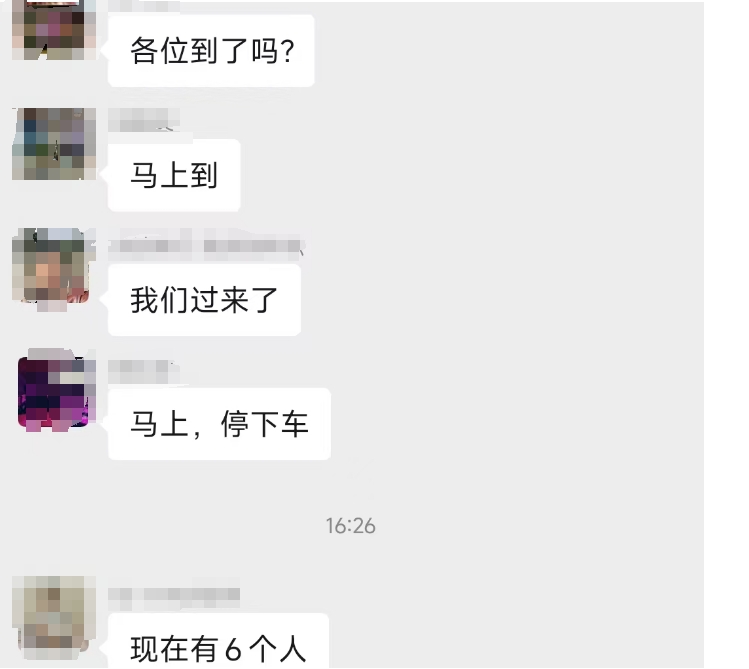The width and height of the screenshot is (749, 669).
Task: Tap the purple avatar by '马上,停下车'
Action: (x=56, y=391)
